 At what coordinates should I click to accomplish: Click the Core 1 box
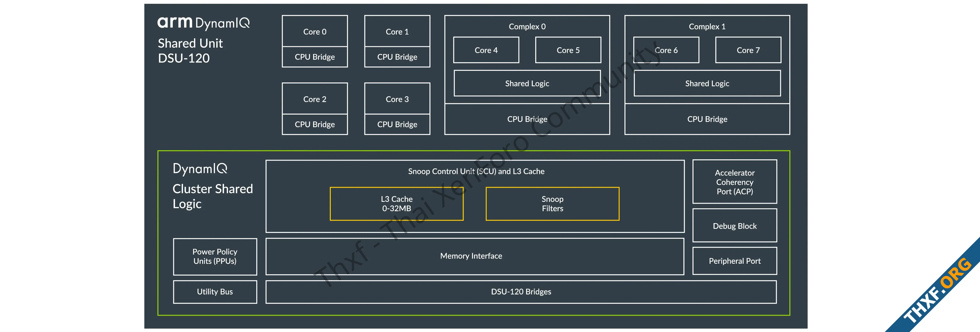397,31
